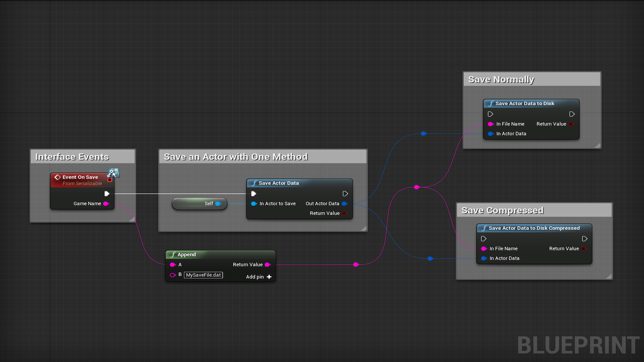
Task: Click the Return Value pin on Save Actor Data
Action: click(x=345, y=213)
